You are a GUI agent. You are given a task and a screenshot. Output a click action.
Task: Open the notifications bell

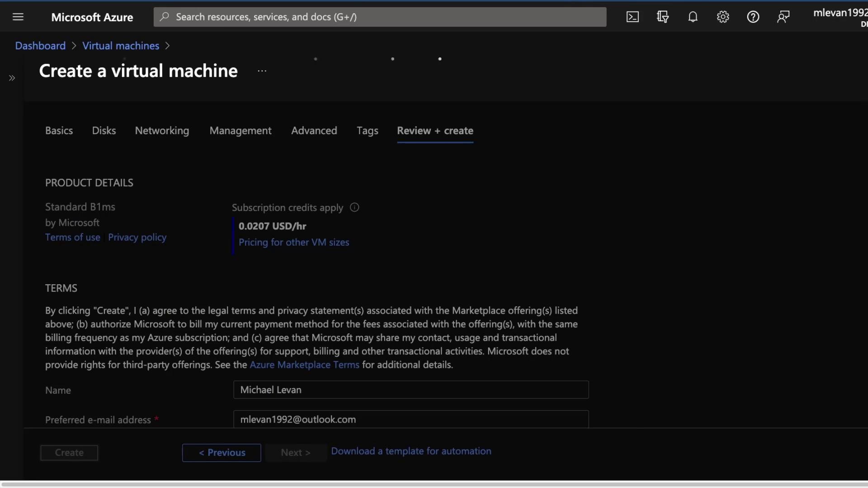point(693,17)
